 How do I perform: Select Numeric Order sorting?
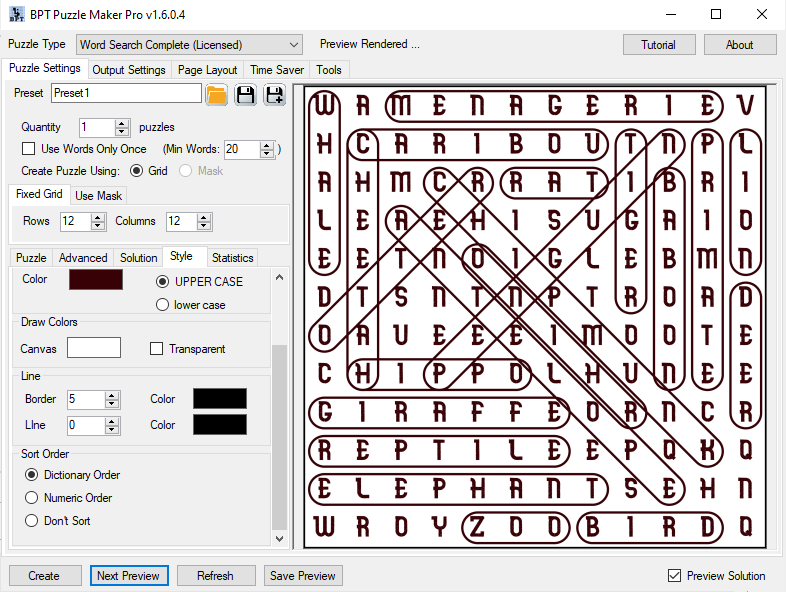click(x=32, y=498)
